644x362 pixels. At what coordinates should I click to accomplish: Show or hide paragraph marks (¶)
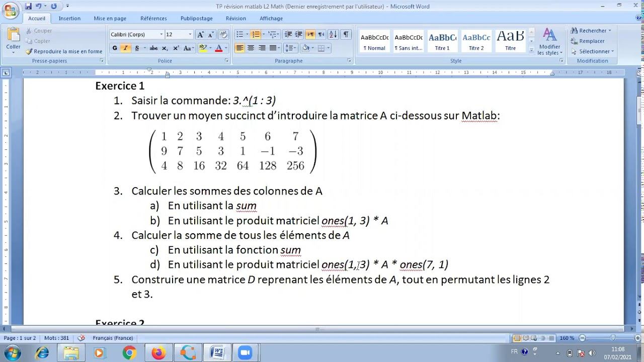[x=346, y=34]
